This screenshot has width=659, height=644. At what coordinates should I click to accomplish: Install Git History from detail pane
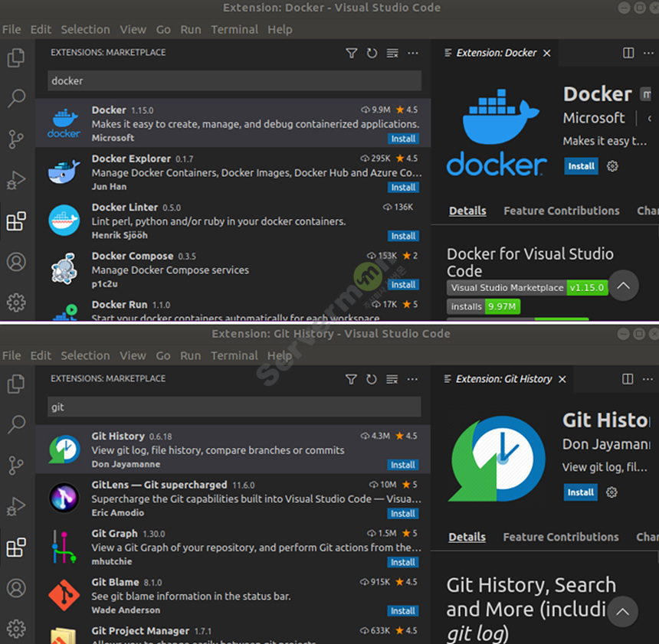[580, 492]
